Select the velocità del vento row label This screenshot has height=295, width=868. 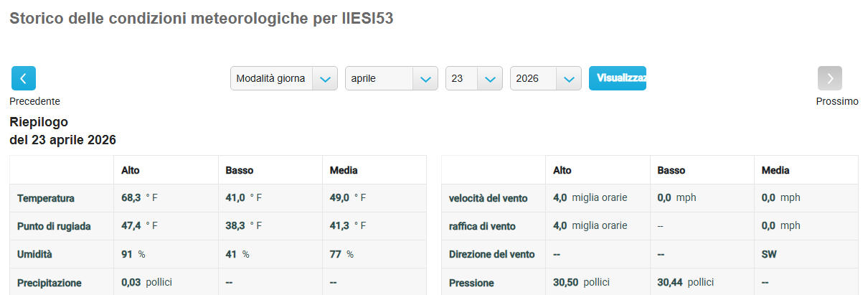pos(489,198)
